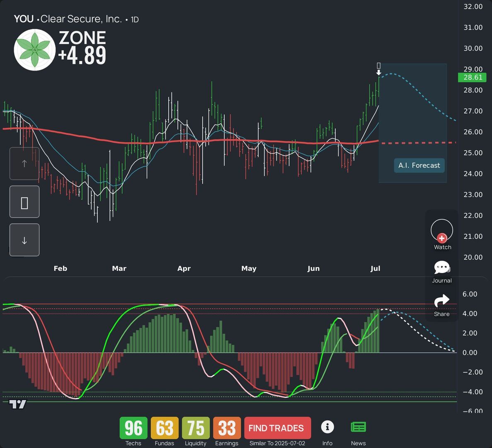Image resolution: width=492 pixels, height=448 pixels.
Task: Click the rectangle button between arrow buttons
Action: (x=24, y=202)
